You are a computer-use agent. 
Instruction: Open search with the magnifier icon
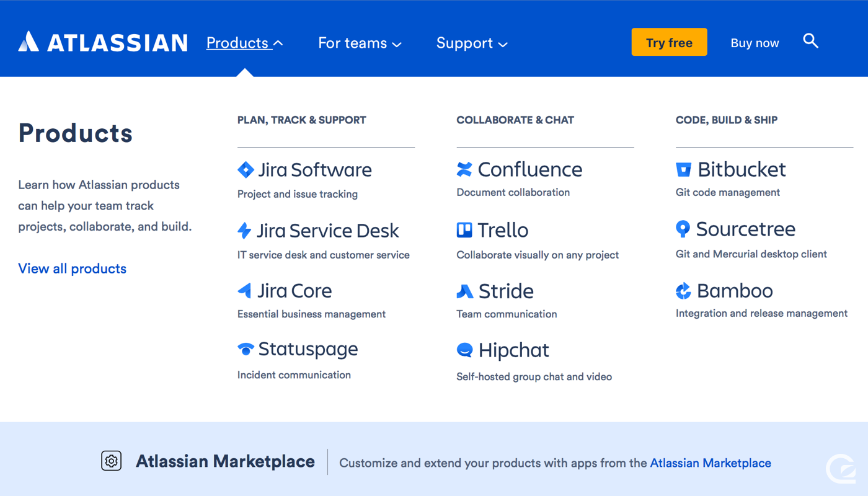tap(810, 42)
